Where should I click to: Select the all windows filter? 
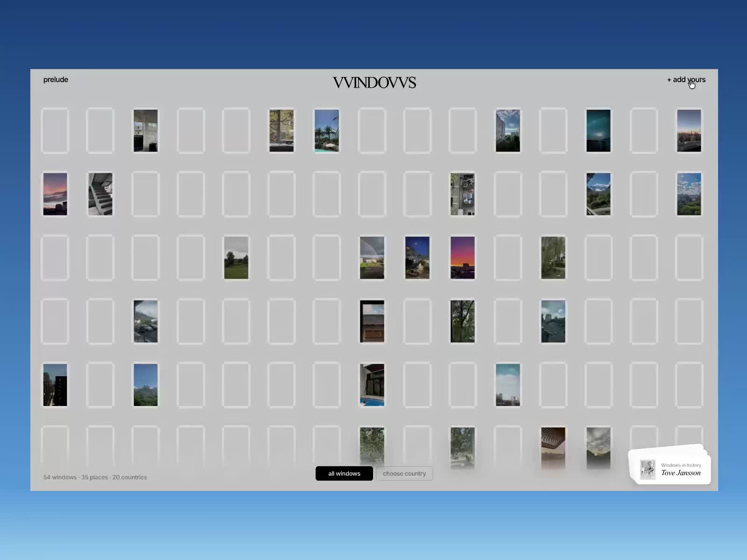[344, 473]
